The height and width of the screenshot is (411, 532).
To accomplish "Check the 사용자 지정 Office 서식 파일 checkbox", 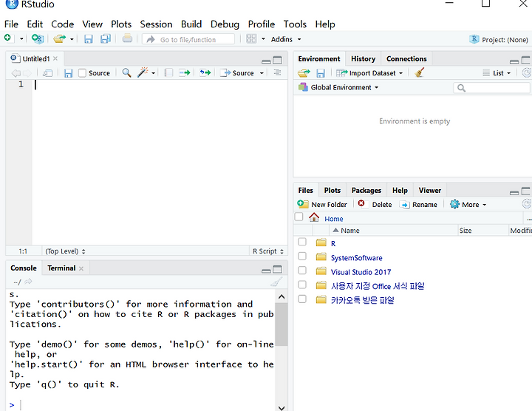I will click(302, 285).
